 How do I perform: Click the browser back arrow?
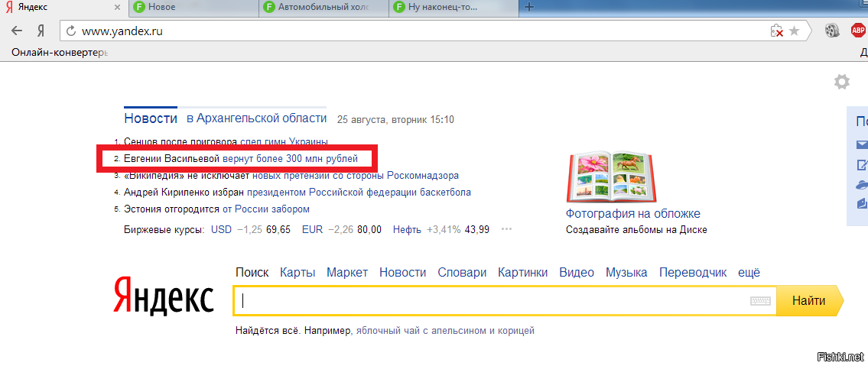[x=17, y=31]
